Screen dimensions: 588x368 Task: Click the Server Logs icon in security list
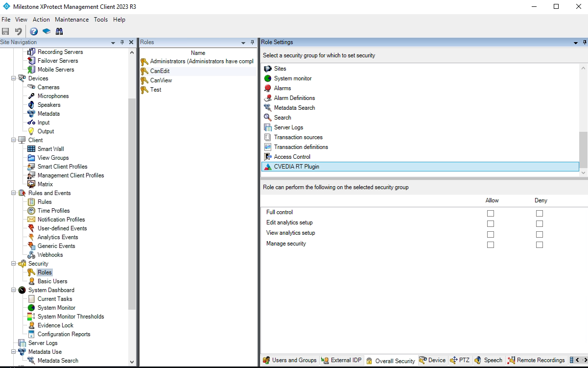pos(268,127)
